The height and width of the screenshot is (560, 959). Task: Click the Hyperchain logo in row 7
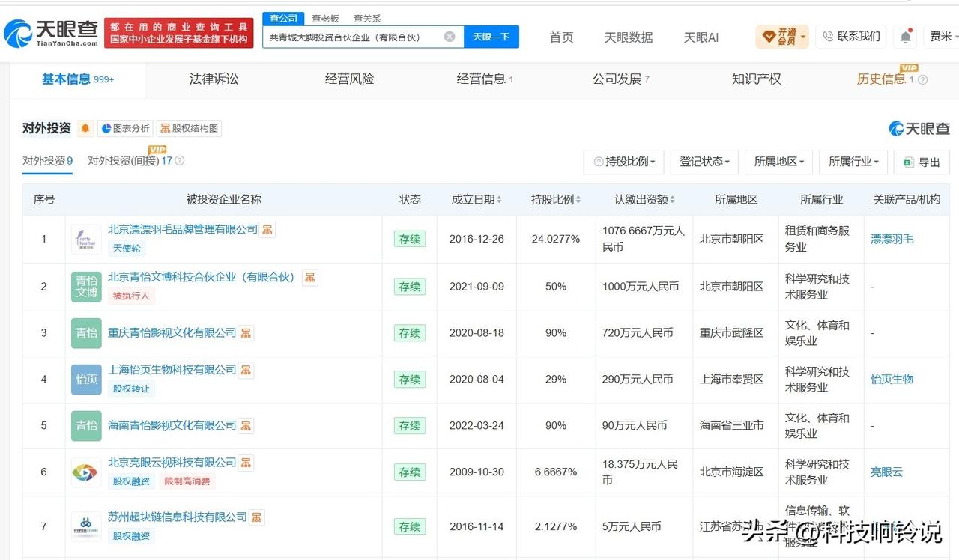pos(86,526)
